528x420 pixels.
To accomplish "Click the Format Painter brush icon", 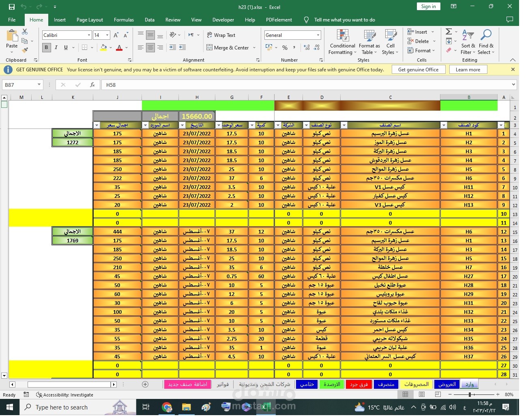I will [x=25, y=50].
